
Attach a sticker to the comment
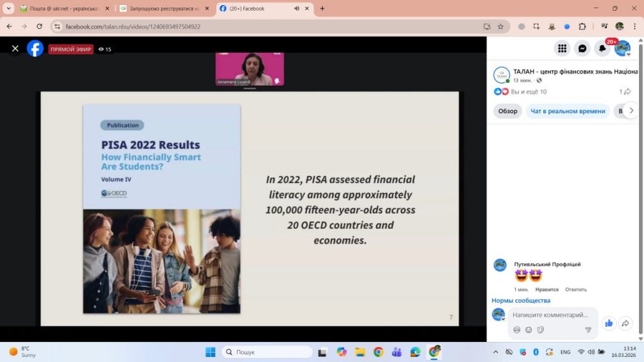click(540, 330)
